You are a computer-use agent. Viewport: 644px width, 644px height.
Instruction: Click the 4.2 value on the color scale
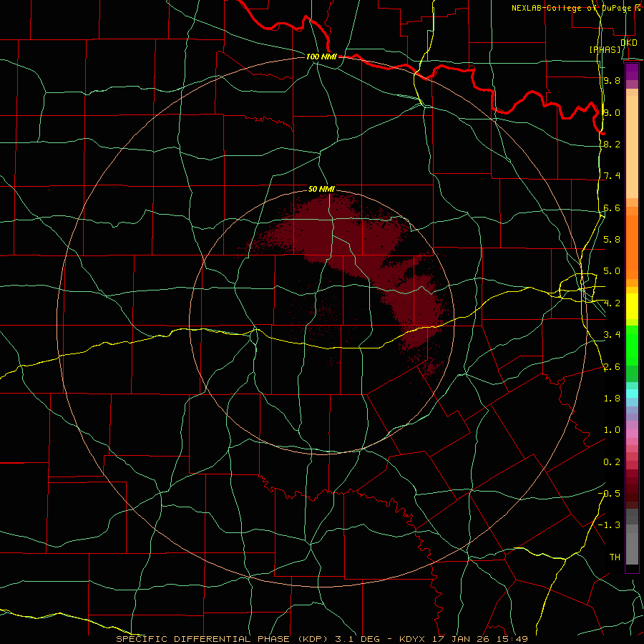point(612,303)
